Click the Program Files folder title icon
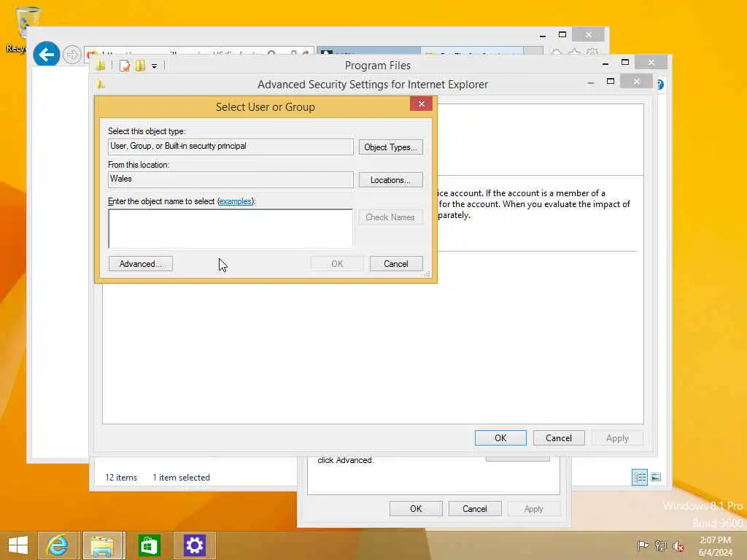This screenshot has height=560, width=747. (100, 66)
